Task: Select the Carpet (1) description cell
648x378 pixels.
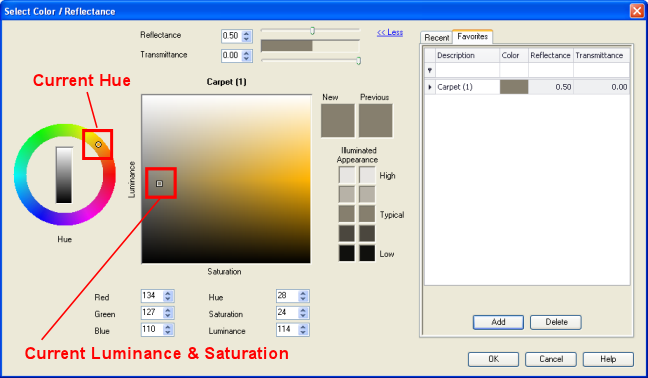Action: pyautogui.click(x=467, y=87)
